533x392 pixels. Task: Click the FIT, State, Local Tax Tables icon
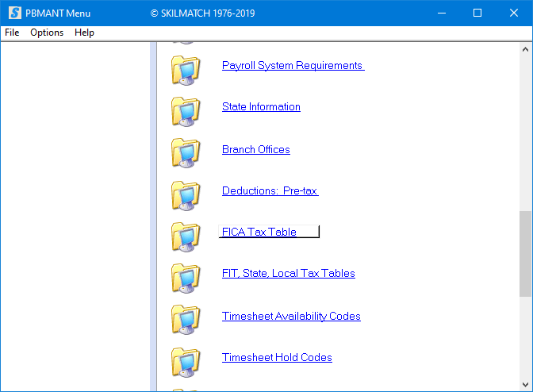click(x=186, y=277)
